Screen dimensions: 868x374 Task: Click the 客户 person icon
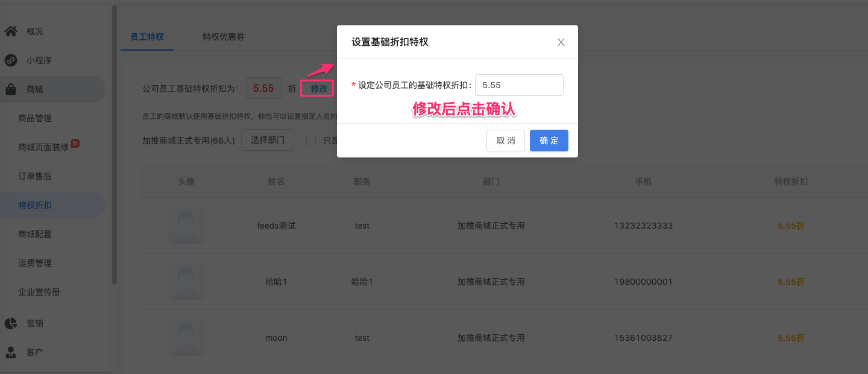[x=11, y=352]
